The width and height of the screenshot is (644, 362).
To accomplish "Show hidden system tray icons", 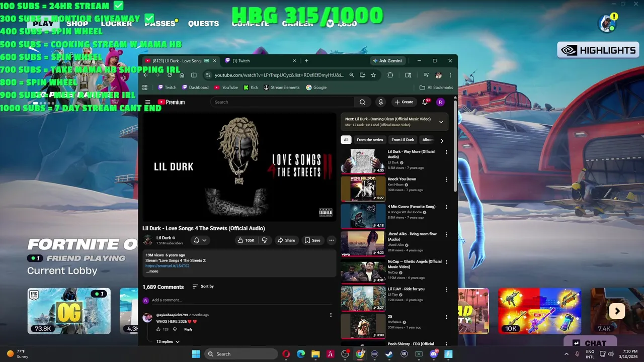I will (x=566, y=354).
